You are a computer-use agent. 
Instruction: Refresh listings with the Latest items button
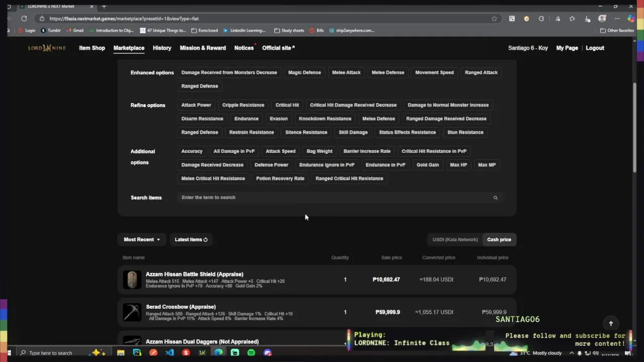coord(191,239)
